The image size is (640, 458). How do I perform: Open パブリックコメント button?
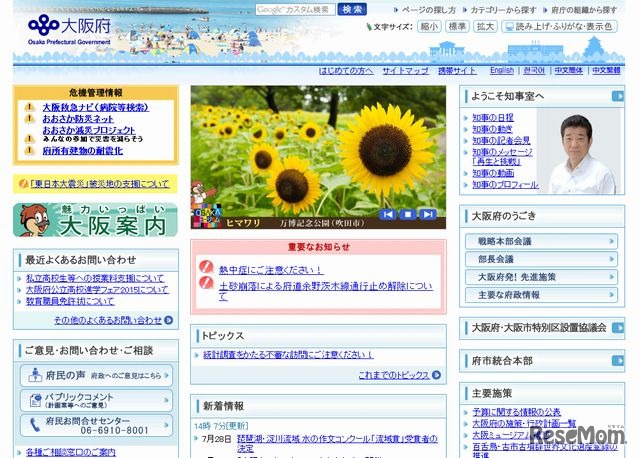96,400
